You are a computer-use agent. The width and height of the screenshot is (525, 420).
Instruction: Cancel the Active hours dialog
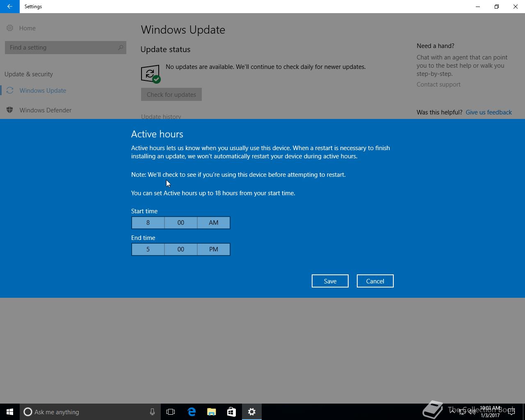(x=375, y=281)
